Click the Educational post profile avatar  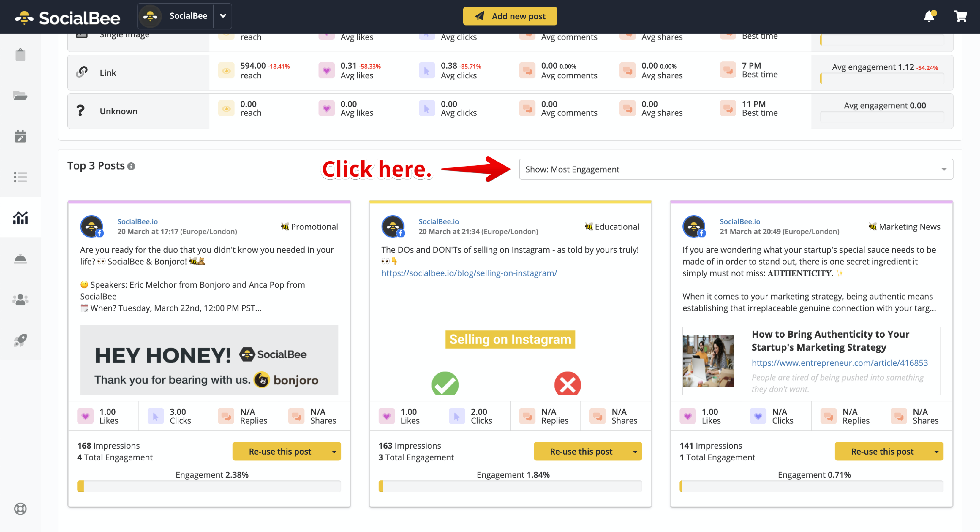point(393,226)
